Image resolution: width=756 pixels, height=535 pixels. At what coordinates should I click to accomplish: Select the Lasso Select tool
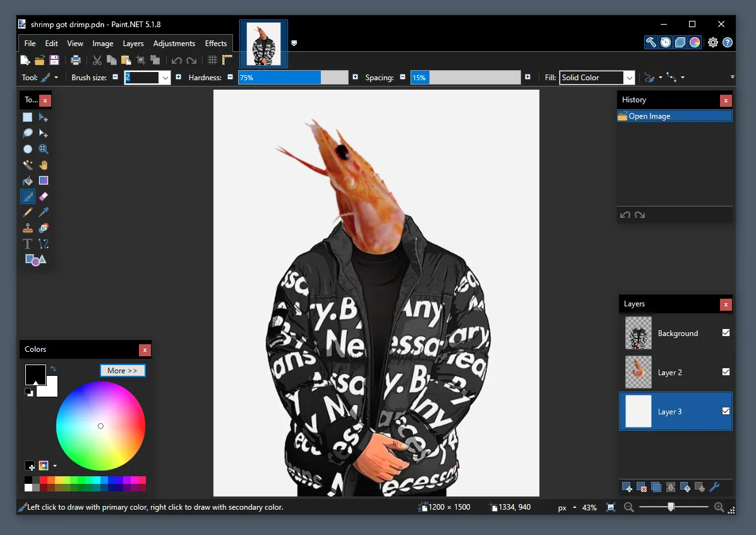coord(28,133)
